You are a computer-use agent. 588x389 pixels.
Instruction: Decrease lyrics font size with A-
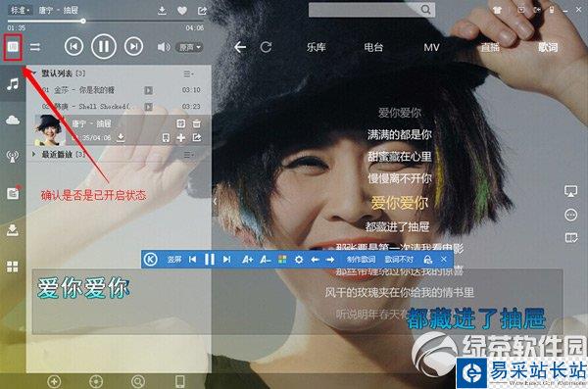[266, 260]
